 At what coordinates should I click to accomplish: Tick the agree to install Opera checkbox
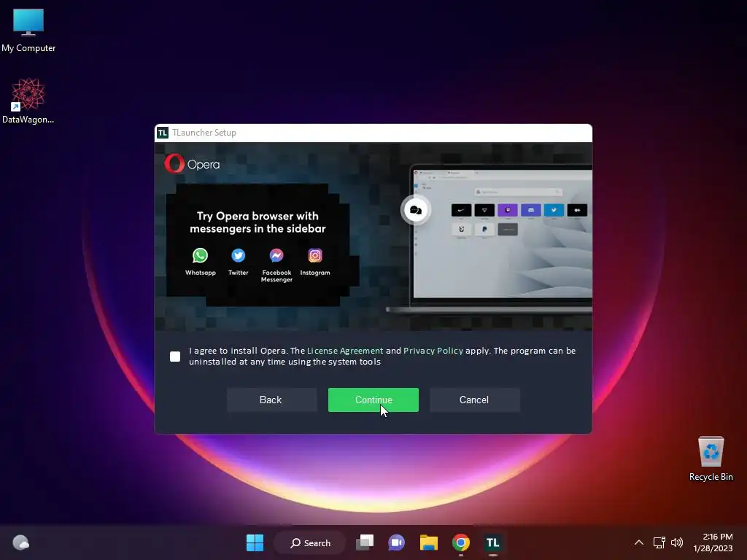coord(175,356)
